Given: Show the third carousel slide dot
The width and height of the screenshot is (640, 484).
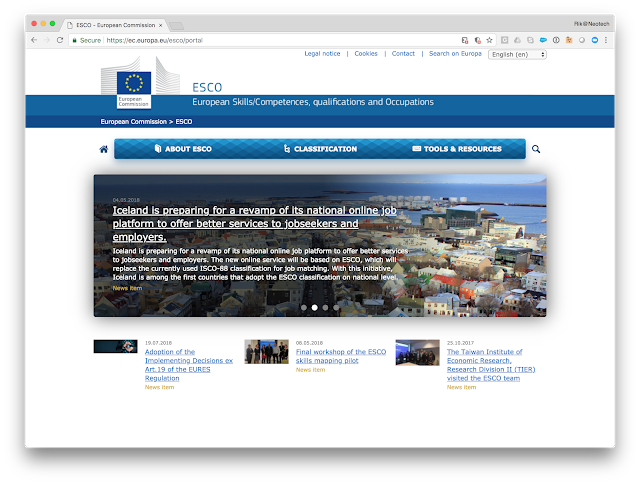Looking at the screenshot, I should [325, 308].
